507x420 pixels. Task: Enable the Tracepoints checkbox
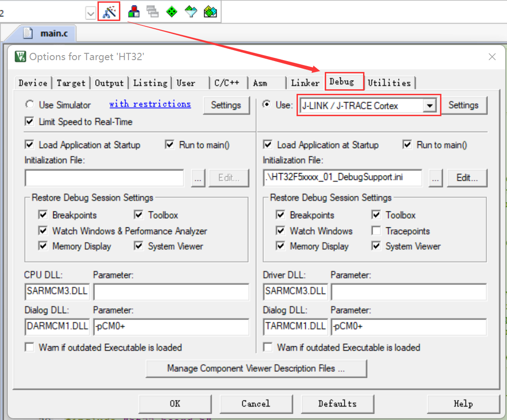point(376,231)
